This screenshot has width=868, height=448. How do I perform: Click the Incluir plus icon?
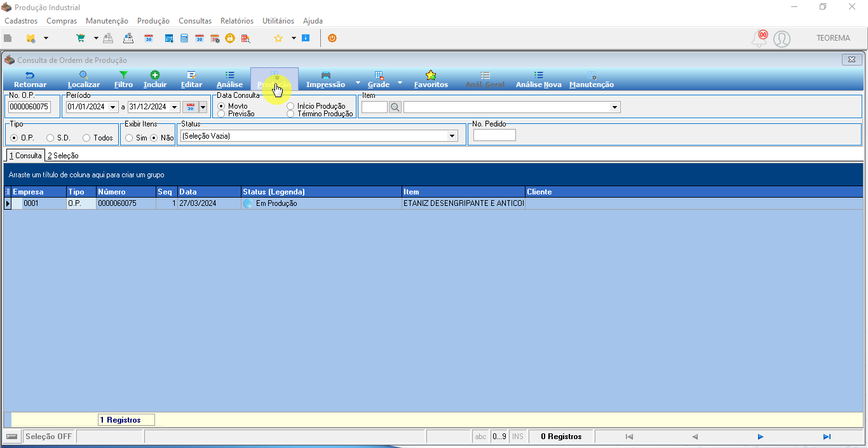155,75
